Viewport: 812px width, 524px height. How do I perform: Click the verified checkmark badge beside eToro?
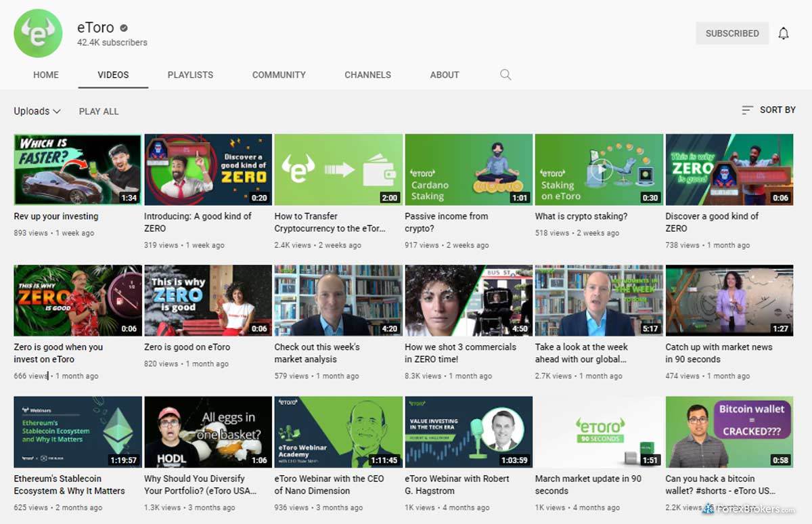click(x=124, y=28)
